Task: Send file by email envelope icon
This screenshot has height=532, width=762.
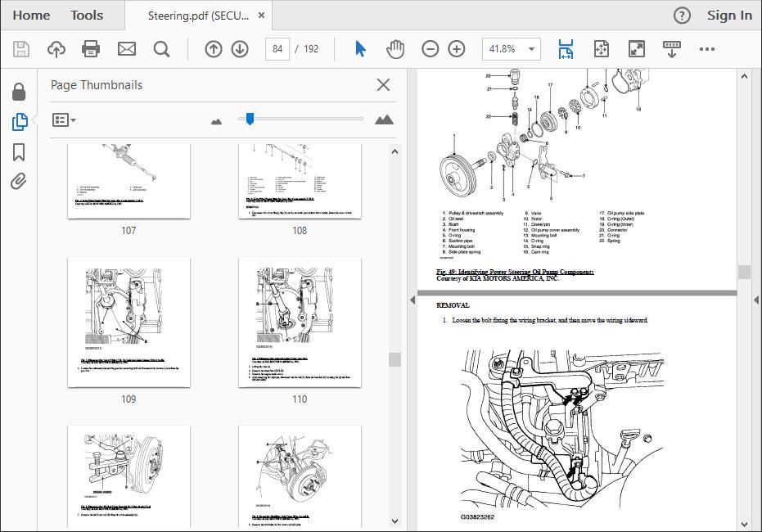Action: 126,49
